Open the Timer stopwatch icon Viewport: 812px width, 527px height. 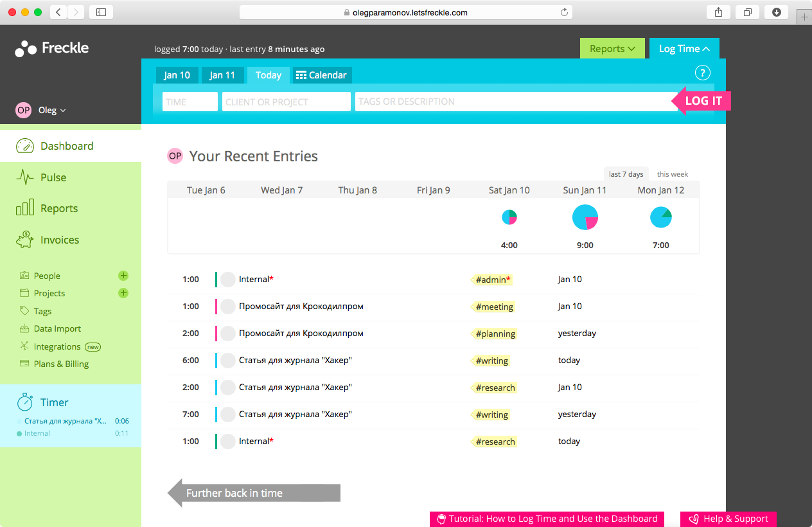click(25, 402)
